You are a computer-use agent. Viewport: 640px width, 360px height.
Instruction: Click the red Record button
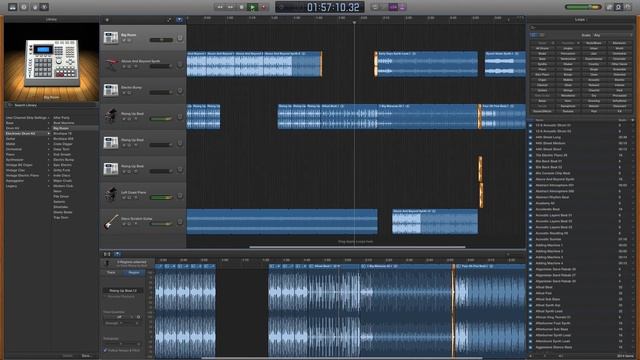point(264,7)
